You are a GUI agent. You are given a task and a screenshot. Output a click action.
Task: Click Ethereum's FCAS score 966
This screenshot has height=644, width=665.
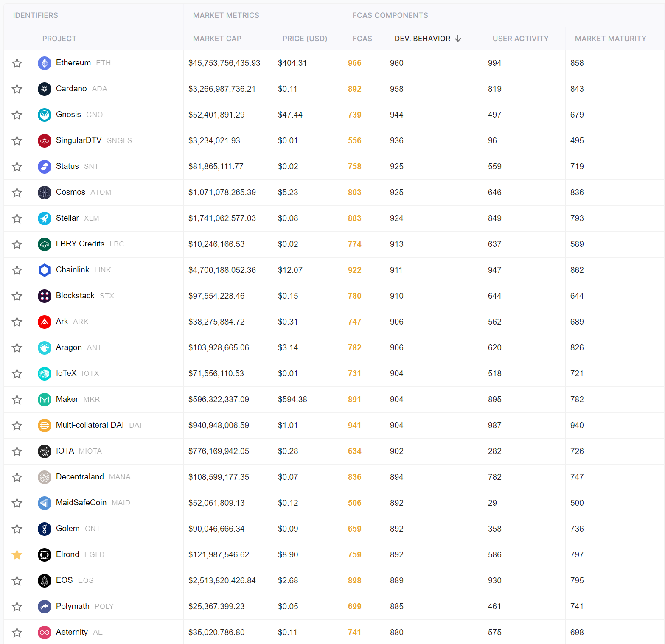(x=355, y=63)
